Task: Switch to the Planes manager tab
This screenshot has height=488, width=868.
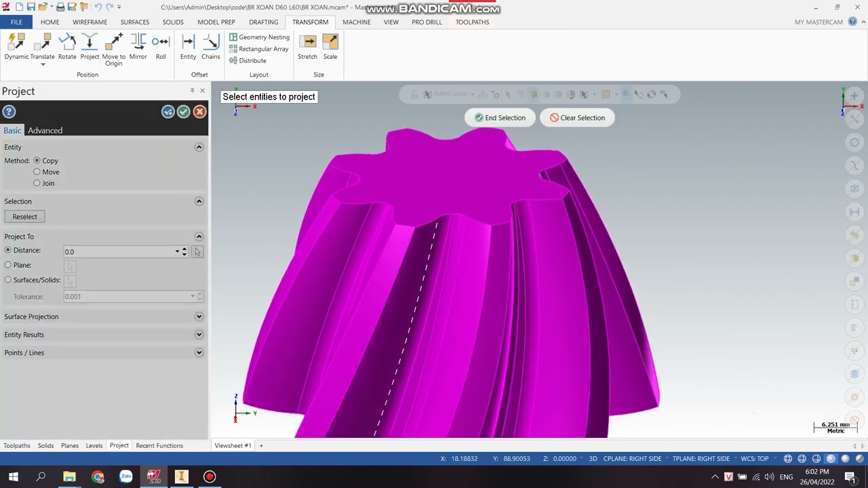Action: [x=69, y=445]
